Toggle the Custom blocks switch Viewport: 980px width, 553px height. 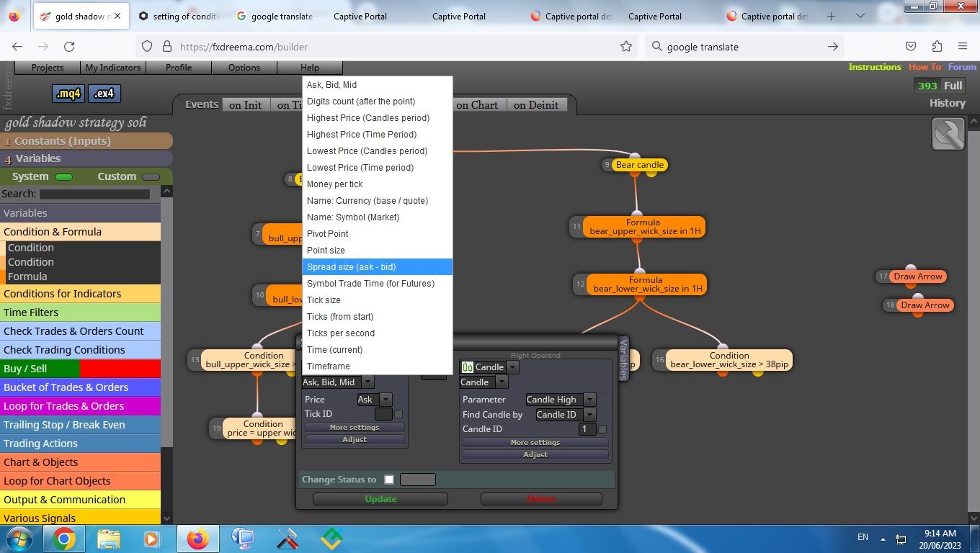pos(151,177)
